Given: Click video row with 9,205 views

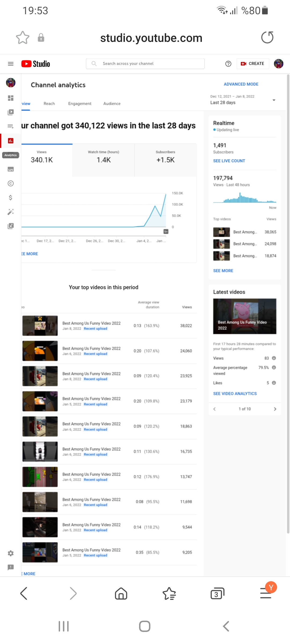Looking at the screenshot, I should (x=109, y=552).
